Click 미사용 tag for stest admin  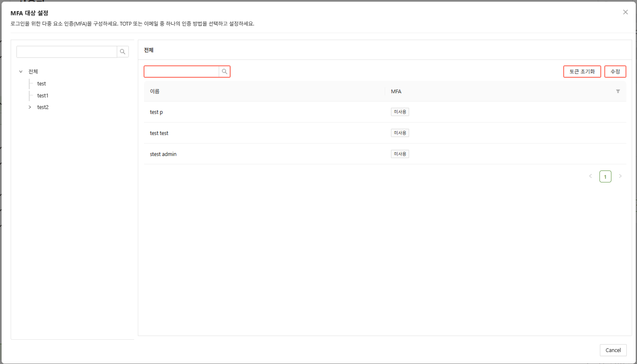pos(400,154)
